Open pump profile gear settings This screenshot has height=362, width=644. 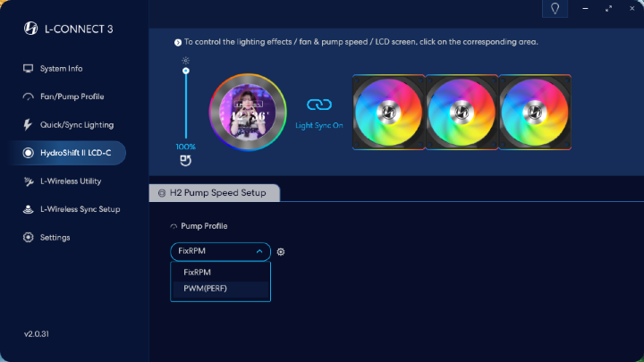(281, 251)
